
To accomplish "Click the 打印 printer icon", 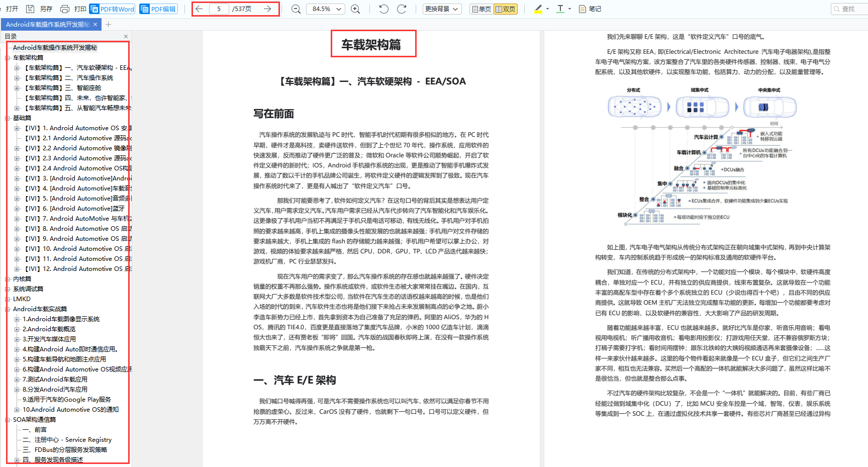I will (x=65, y=9).
